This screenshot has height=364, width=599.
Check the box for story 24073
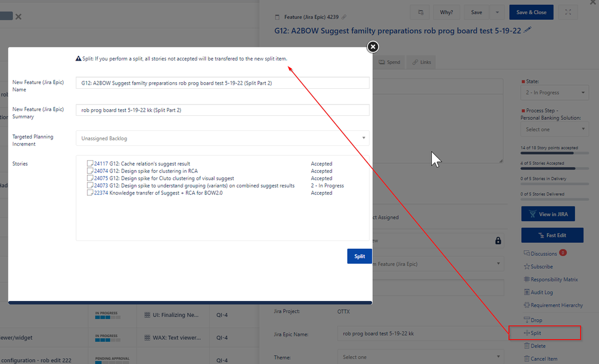[90, 185]
